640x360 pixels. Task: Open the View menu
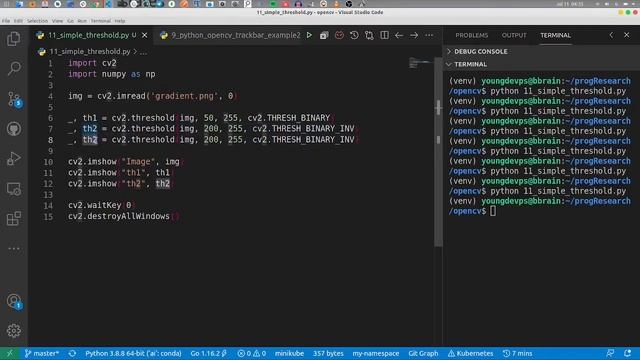58,21
